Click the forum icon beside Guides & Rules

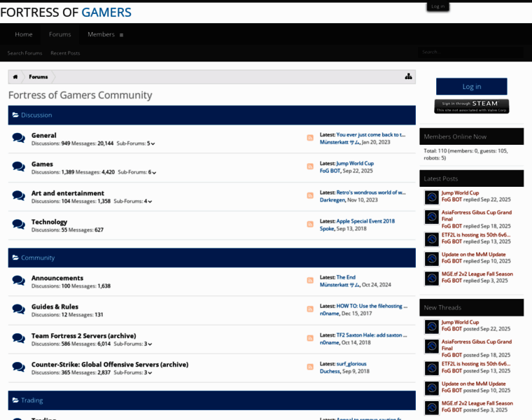(18, 309)
